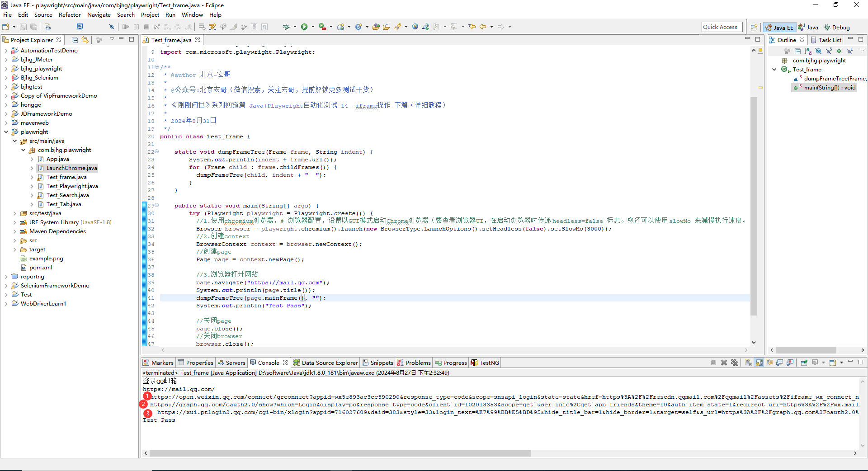Click the fold toggle at line 22
This screenshot has height=471, width=868.
tap(157, 151)
